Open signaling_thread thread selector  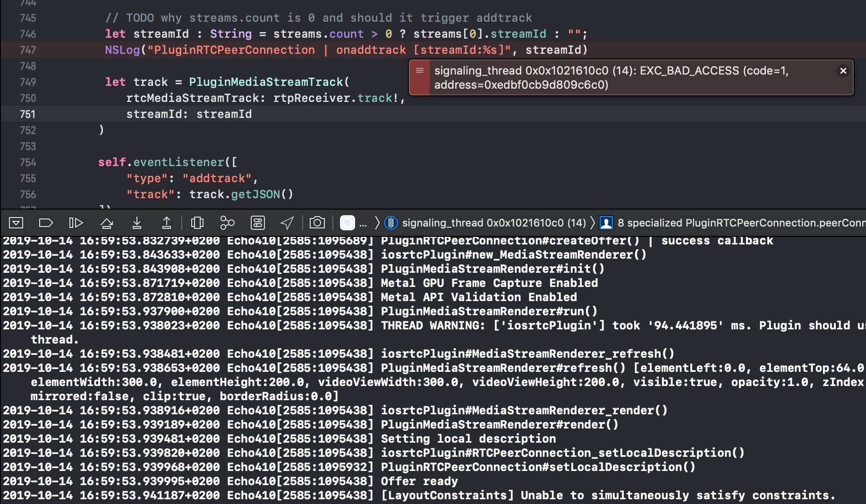point(485,223)
